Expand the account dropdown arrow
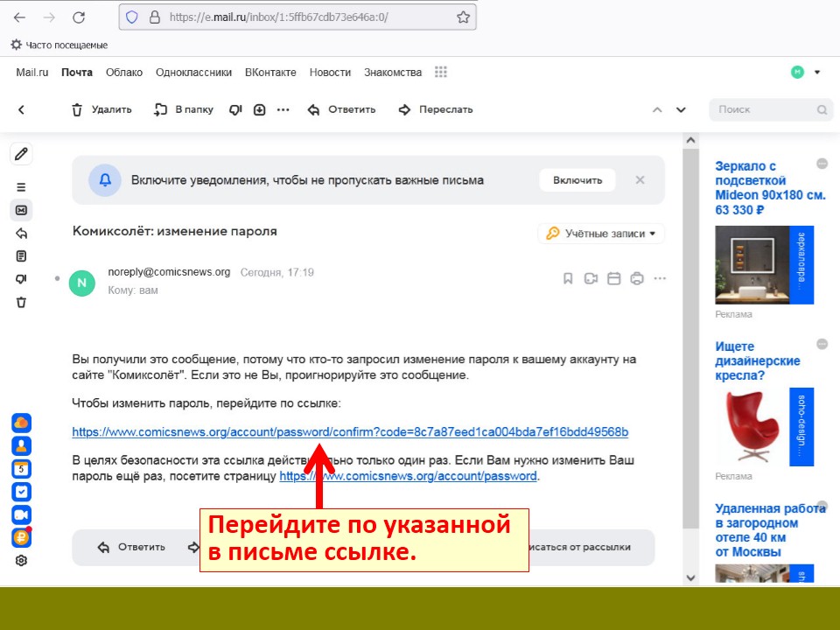Image resolution: width=840 pixels, height=630 pixels. pyautogui.click(x=817, y=72)
